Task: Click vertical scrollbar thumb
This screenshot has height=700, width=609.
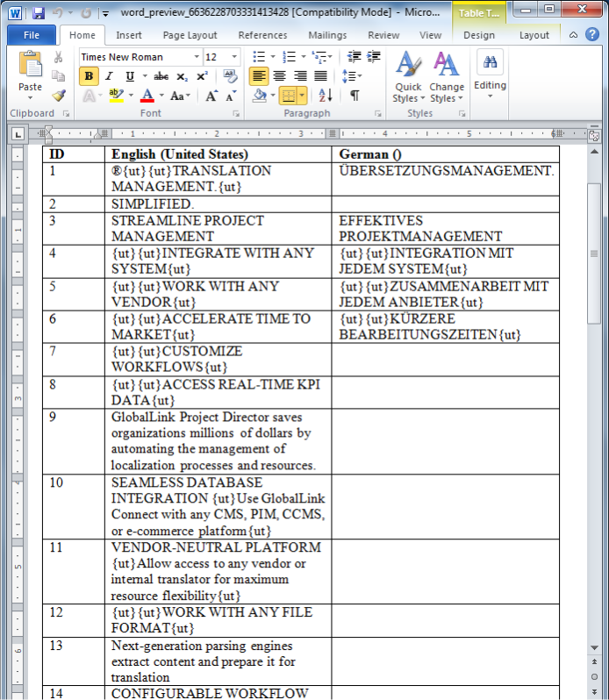Action: coord(594,254)
